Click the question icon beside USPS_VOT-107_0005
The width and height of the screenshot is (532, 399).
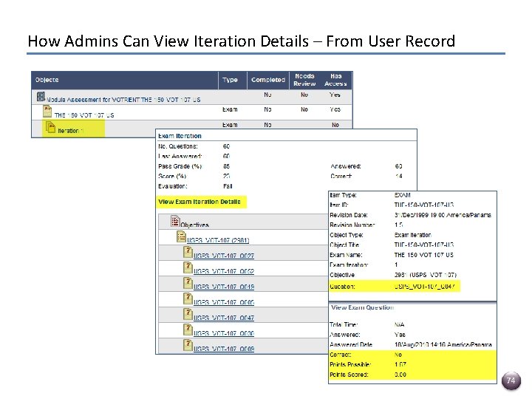(x=188, y=299)
